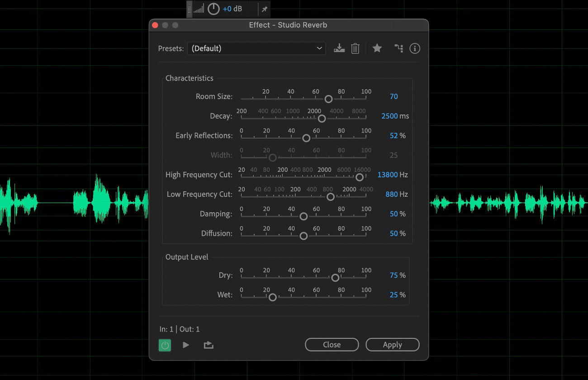View info about the Studio Reverb effect
Viewport: 588px width, 380px height.
coord(415,48)
